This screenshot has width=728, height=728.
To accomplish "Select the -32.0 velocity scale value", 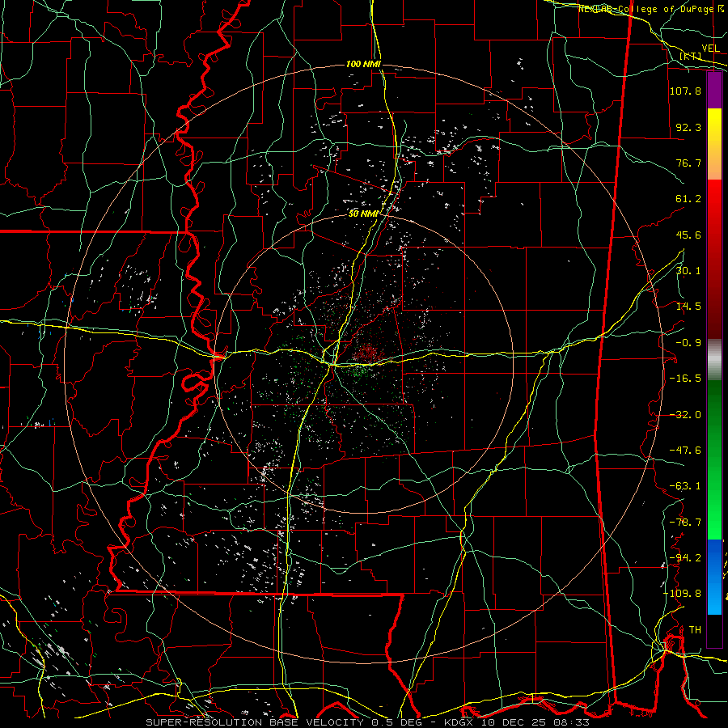I will pyautogui.click(x=685, y=415).
